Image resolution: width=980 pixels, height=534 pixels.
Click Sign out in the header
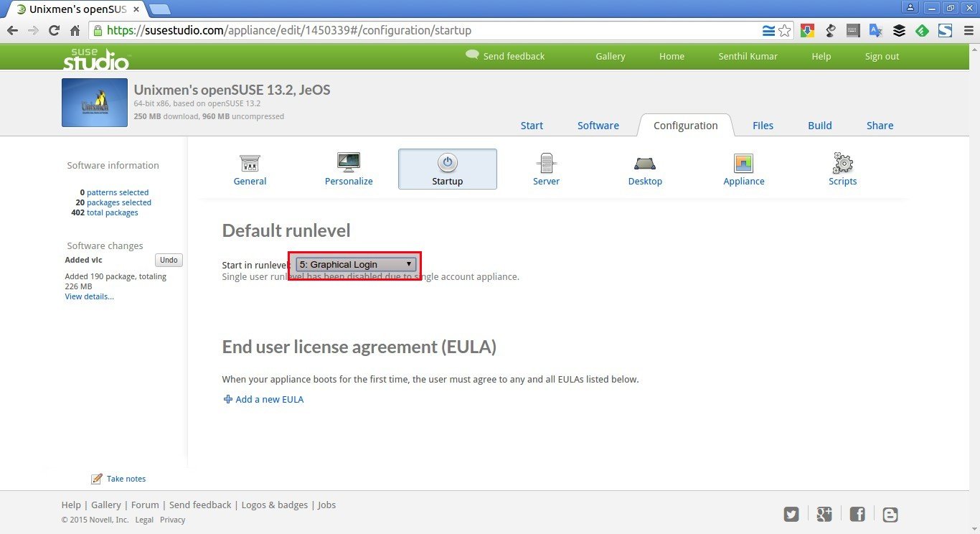point(882,56)
